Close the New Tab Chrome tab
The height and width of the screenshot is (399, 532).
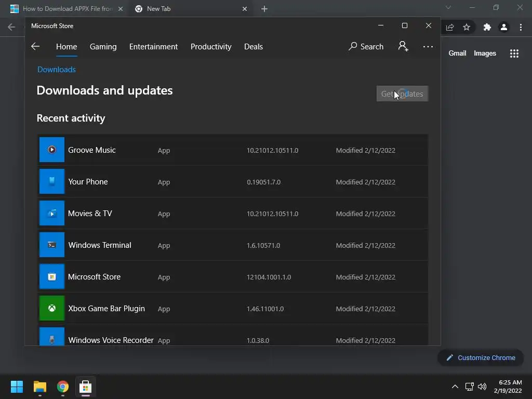click(x=245, y=9)
